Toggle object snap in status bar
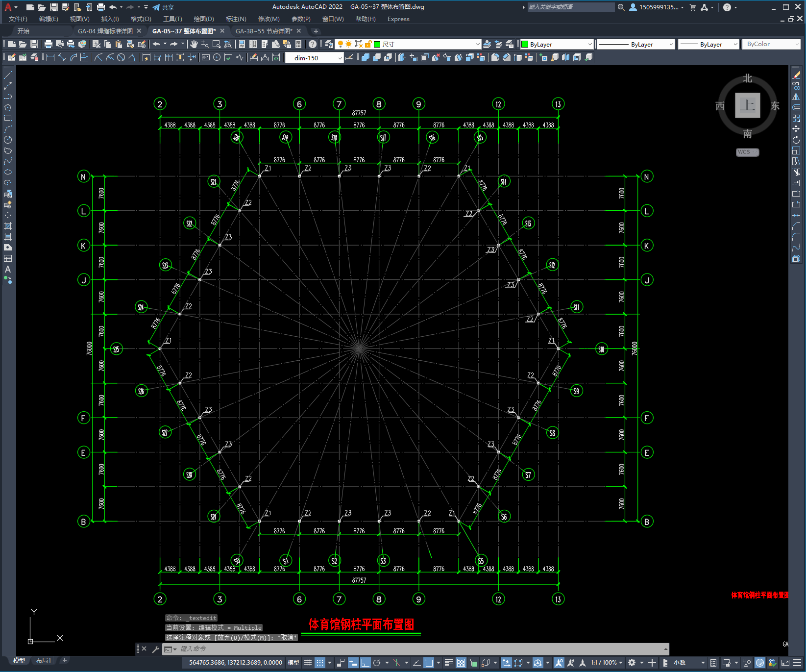This screenshot has height=672, width=806. pos(429,663)
